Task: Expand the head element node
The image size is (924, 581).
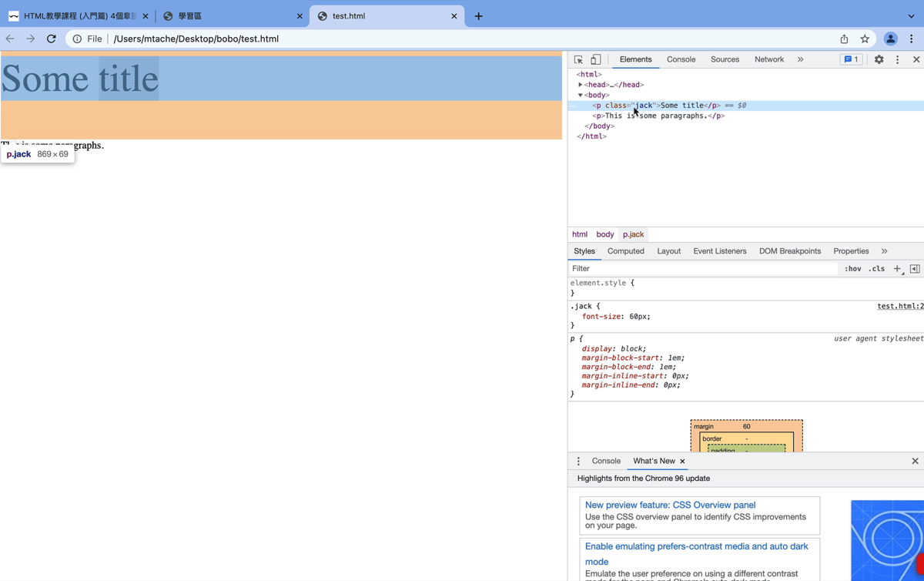Action: point(581,85)
